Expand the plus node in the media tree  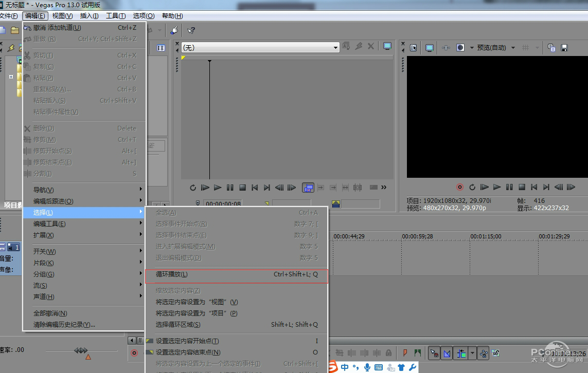click(x=11, y=77)
